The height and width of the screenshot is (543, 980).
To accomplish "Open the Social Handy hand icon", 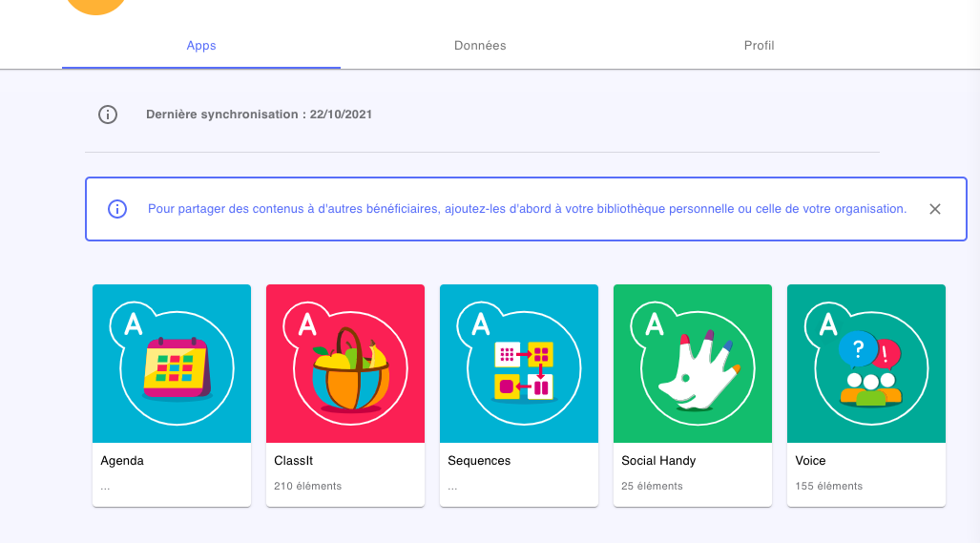I will [x=693, y=364].
